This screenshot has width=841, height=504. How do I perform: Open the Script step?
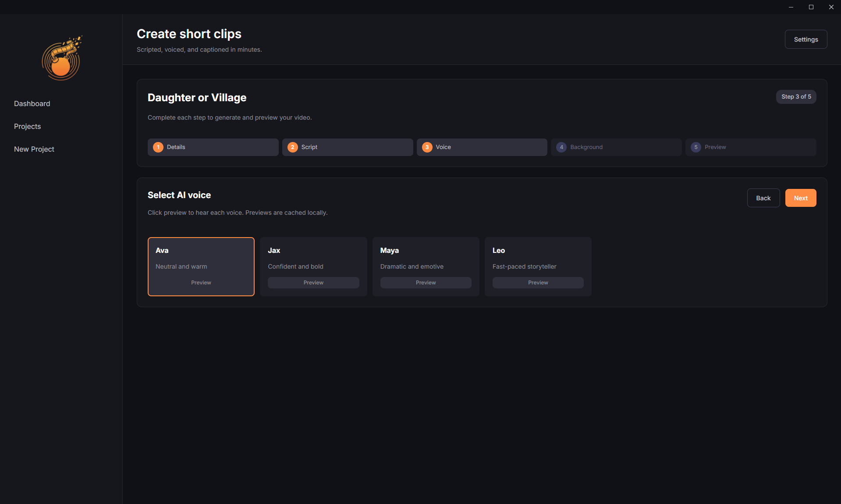click(x=347, y=147)
